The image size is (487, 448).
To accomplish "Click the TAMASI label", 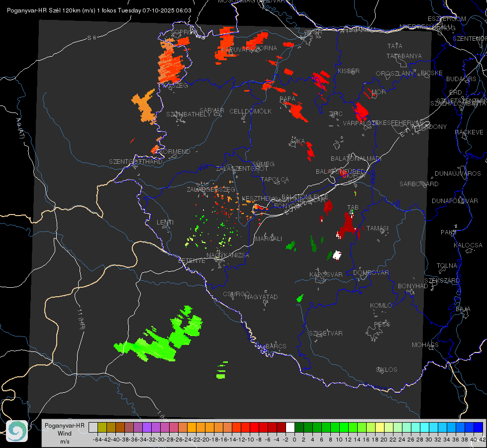I will (x=378, y=228).
